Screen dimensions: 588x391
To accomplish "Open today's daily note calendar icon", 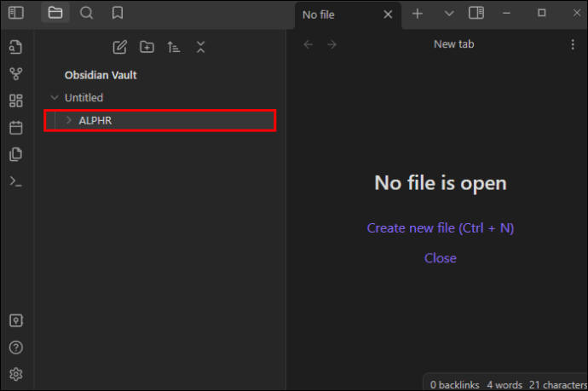I will 15,128.
